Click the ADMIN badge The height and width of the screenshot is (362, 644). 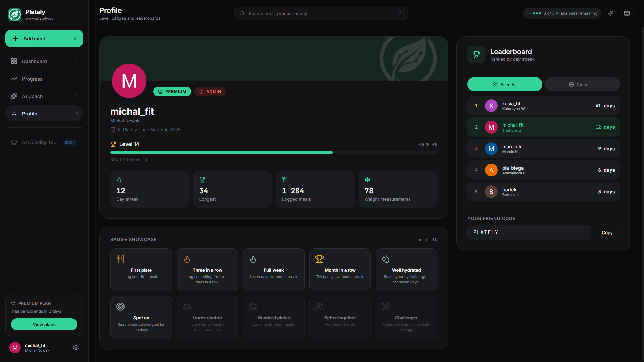click(210, 92)
